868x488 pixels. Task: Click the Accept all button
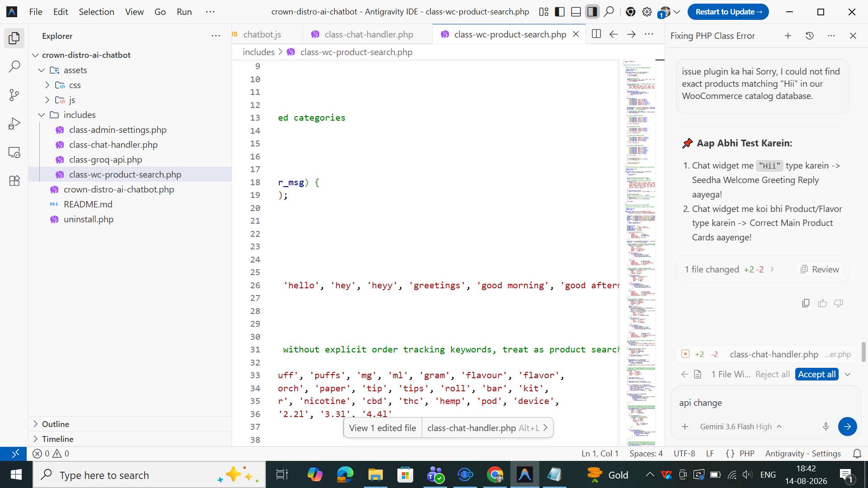816,374
